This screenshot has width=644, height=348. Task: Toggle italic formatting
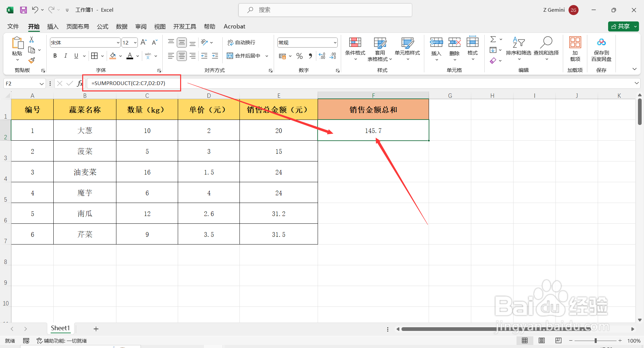[66, 56]
